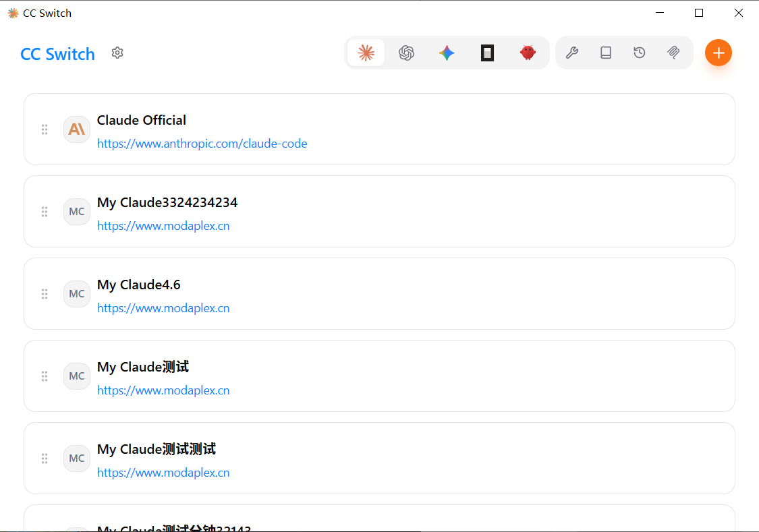Image resolution: width=759 pixels, height=532 pixels.
Task: Grab the drag handle for My Claude4.6
Action: [x=45, y=293]
